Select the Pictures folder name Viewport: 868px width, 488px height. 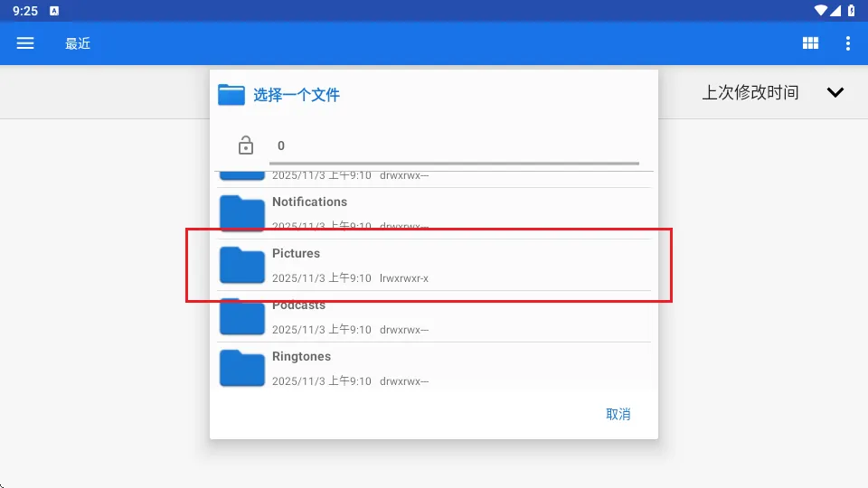pyautogui.click(x=297, y=253)
